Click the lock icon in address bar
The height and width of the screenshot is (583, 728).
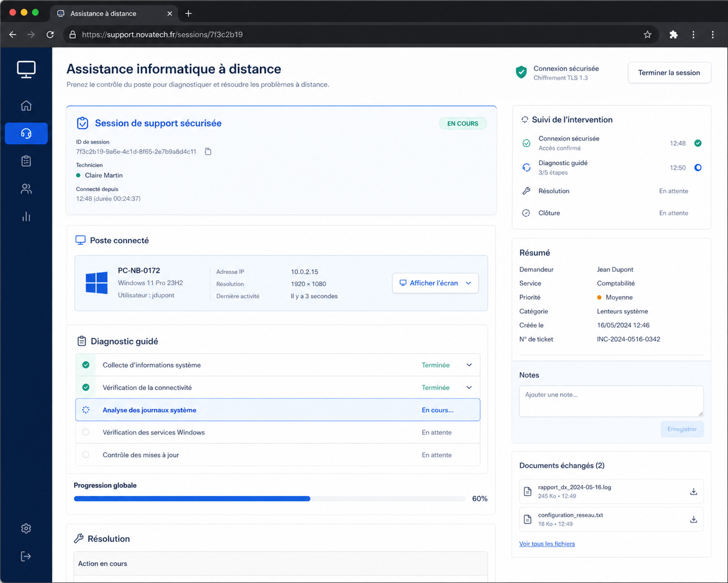click(x=73, y=35)
